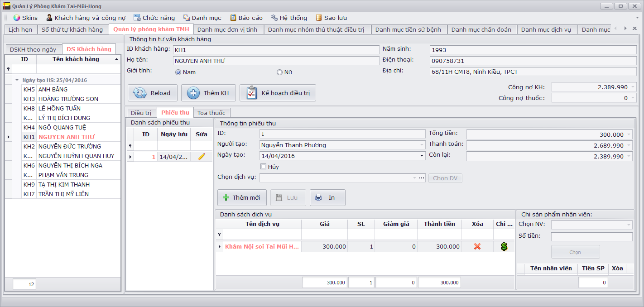
Task: Print receipt using the In button
Action: point(327,198)
